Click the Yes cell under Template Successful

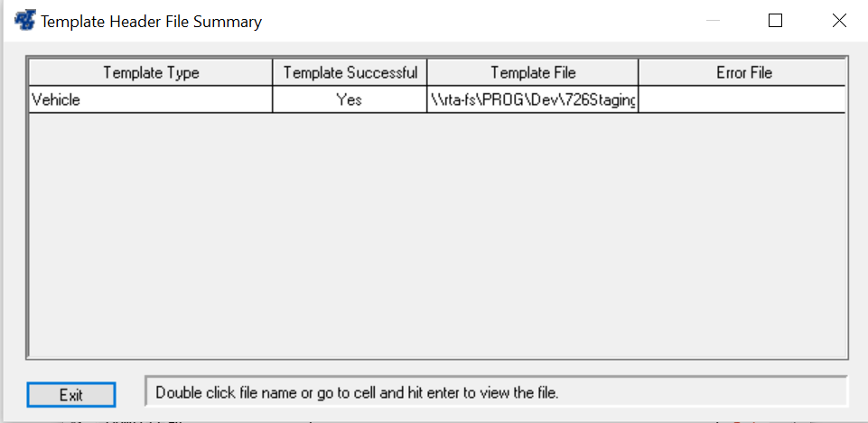(350, 99)
